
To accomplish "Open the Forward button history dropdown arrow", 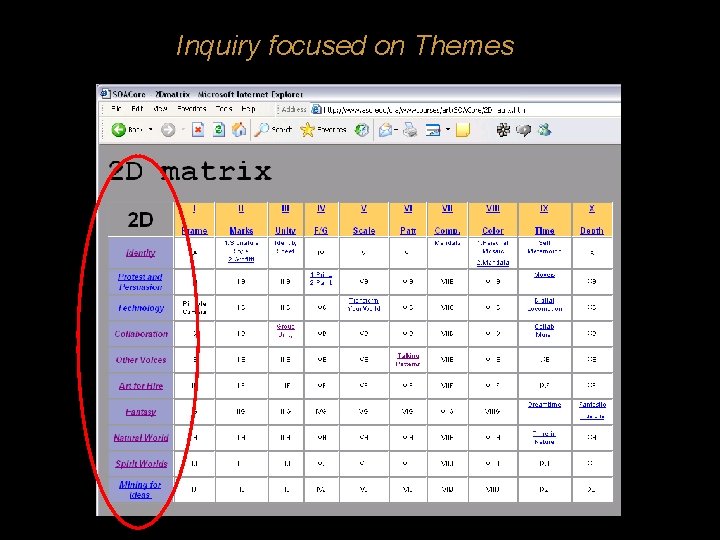I will tap(182, 130).
